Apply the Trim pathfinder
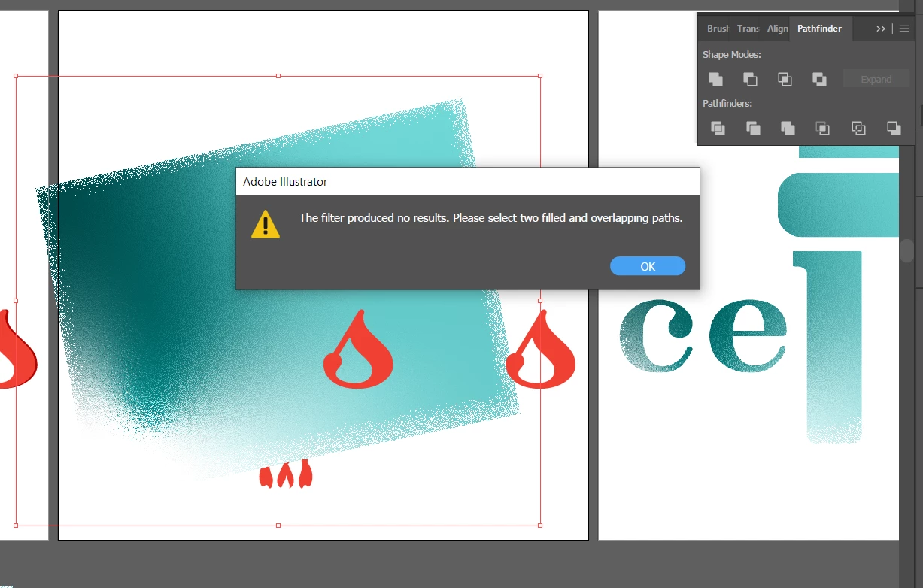 point(753,128)
